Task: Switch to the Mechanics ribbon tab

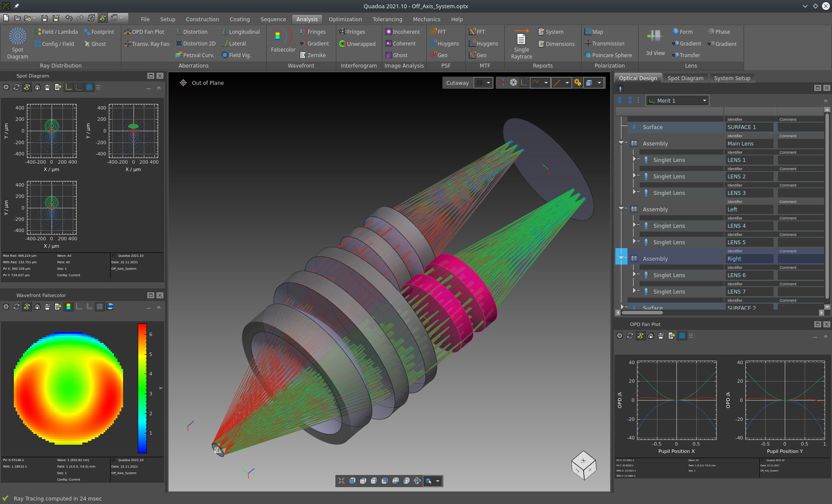Action: point(426,19)
